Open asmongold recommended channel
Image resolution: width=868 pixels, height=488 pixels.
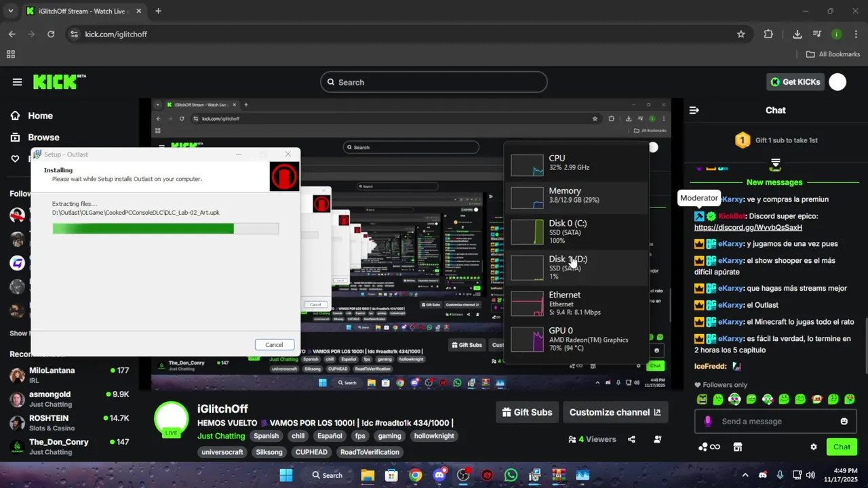68,399
